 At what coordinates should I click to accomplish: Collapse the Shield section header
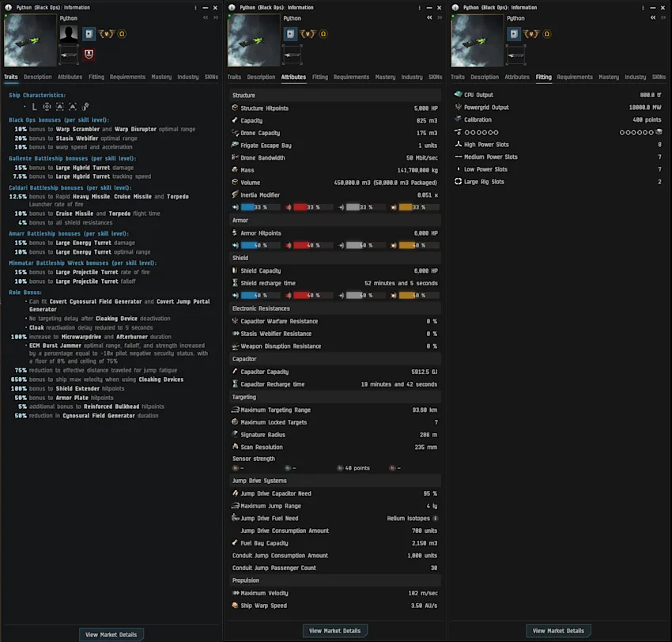point(334,258)
